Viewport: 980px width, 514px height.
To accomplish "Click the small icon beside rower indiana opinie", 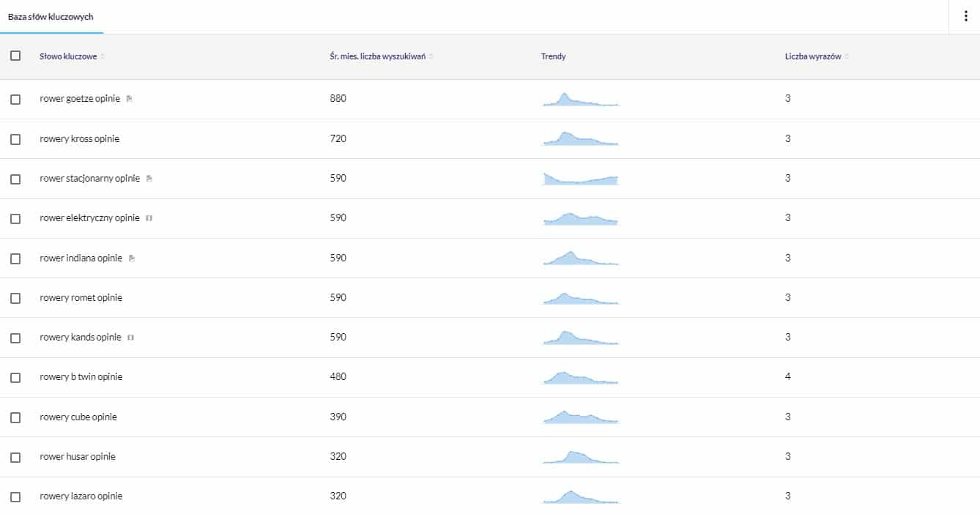I will point(132,258).
